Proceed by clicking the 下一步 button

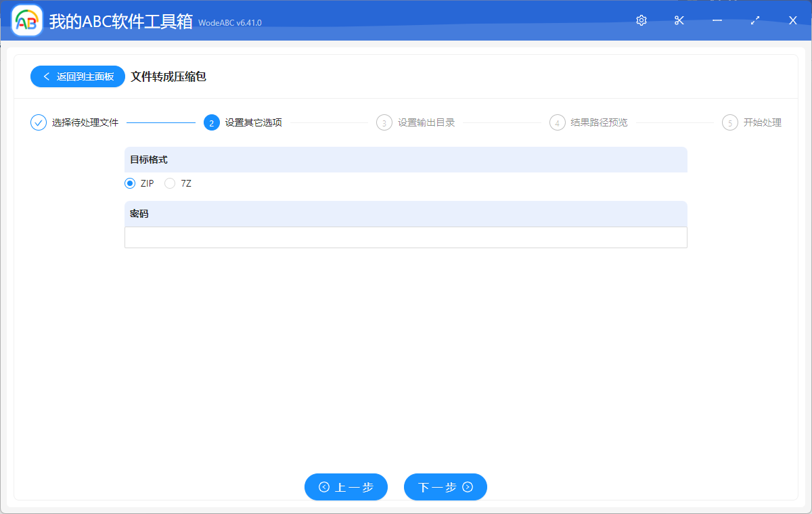coord(445,487)
